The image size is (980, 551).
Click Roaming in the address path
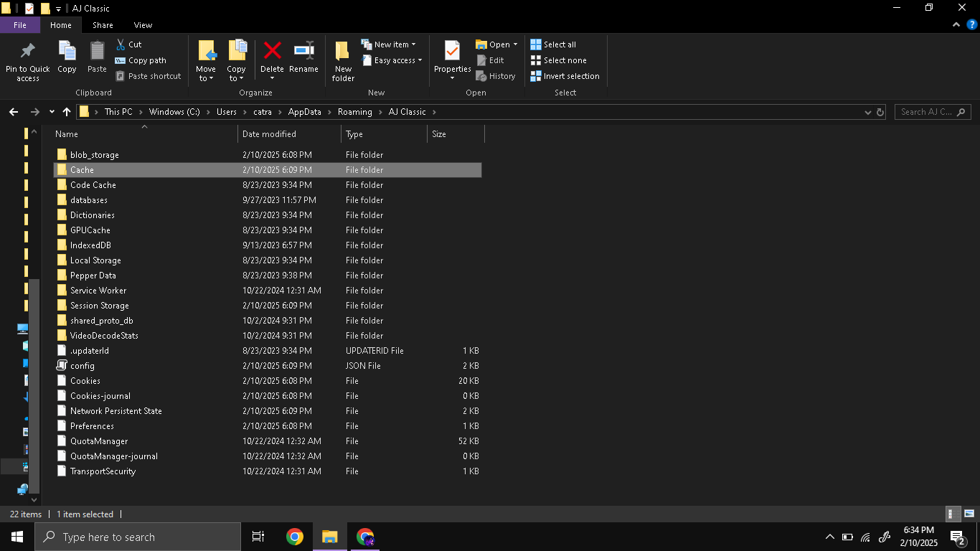[355, 112]
